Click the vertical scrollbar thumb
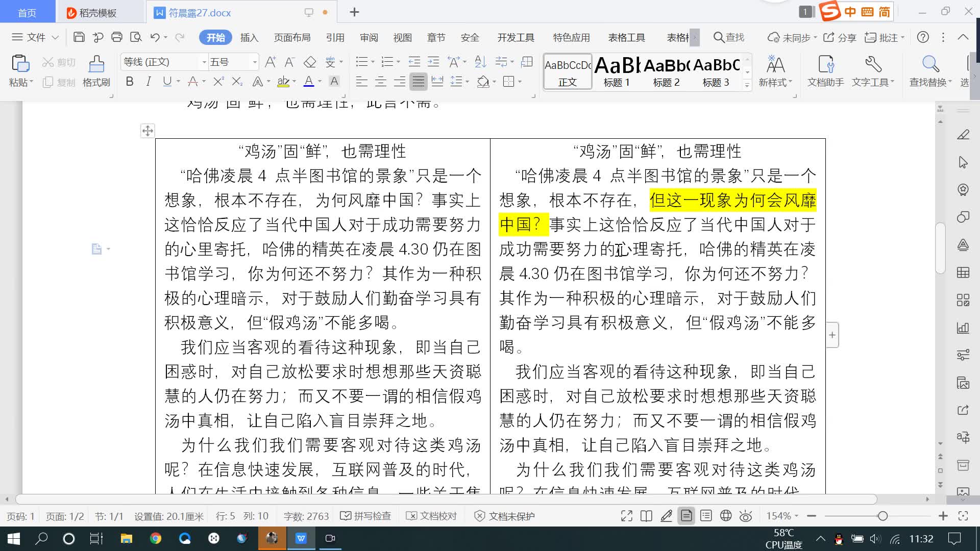Viewport: 980px width, 551px height. point(940,248)
